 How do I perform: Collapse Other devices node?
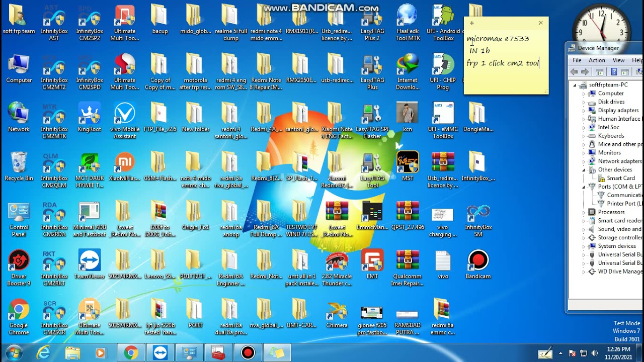click(584, 170)
